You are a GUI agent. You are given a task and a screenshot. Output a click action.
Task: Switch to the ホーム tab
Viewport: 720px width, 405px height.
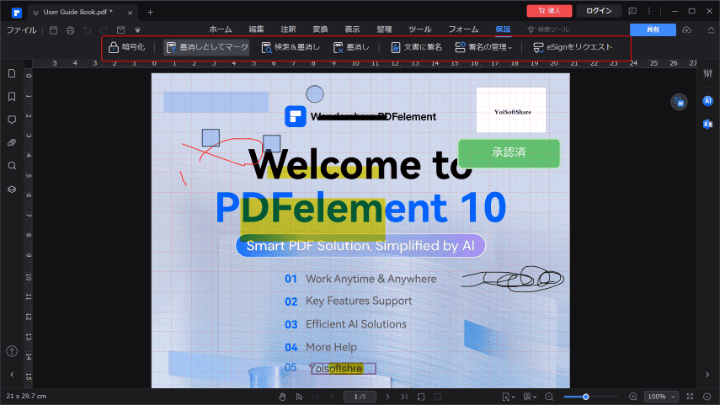220,29
